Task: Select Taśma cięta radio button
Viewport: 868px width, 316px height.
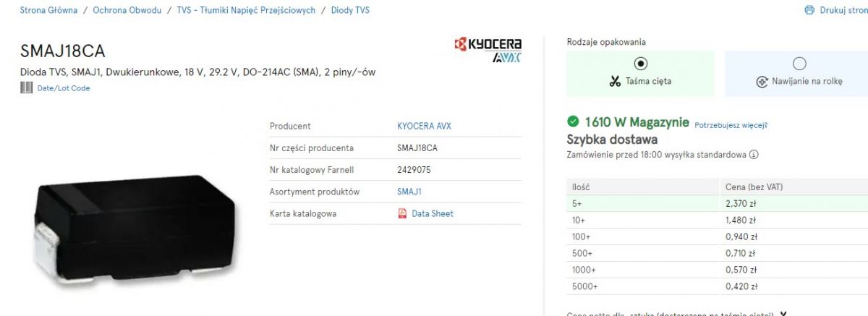Action: point(640,63)
